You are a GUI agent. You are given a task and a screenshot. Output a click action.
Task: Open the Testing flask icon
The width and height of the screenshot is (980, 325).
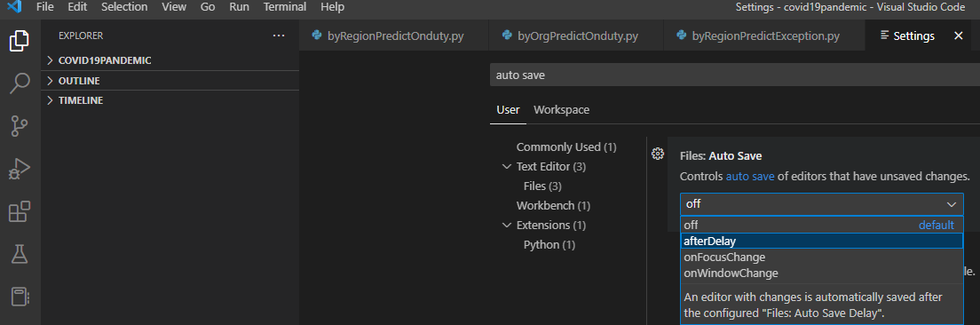20,254
